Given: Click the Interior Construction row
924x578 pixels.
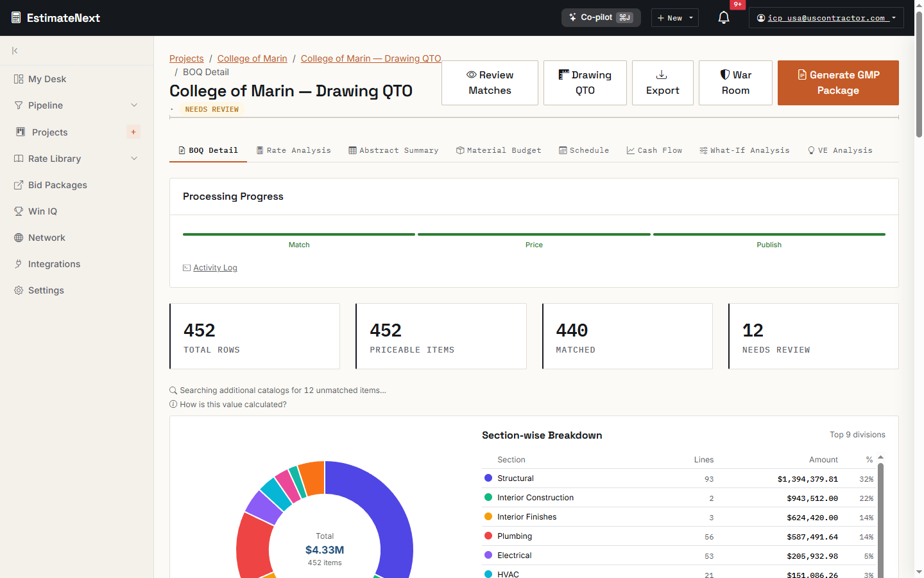Looking at the screenshot, I should (679, 498).
